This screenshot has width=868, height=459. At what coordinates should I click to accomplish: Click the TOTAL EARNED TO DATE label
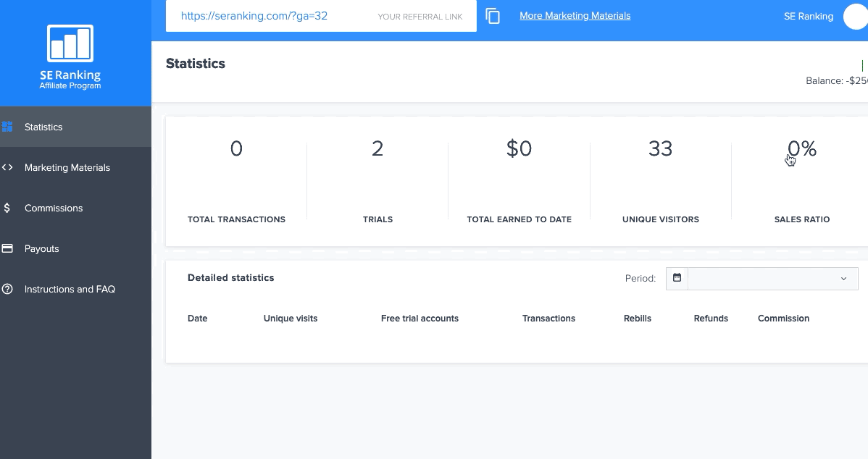click(x=519, y=219)
